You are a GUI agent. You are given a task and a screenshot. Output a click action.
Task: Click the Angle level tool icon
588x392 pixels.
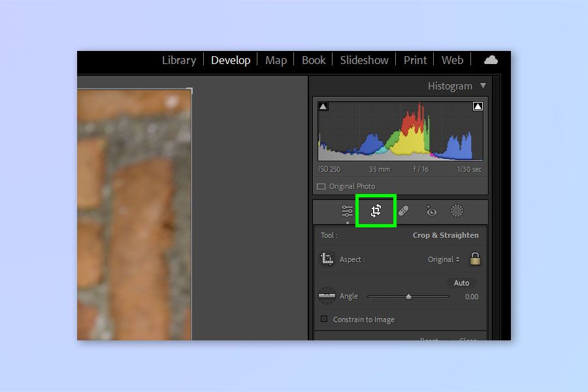(x=328, y=296)
